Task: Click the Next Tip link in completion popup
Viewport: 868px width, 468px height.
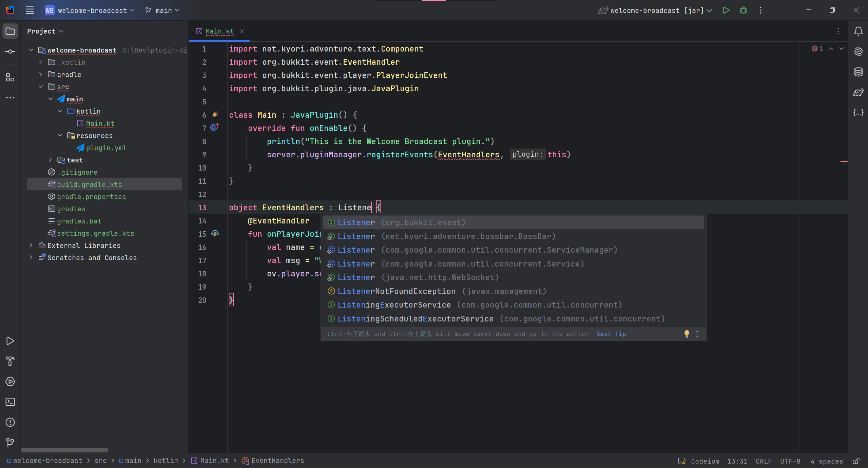Action: (x=610, y=334)
